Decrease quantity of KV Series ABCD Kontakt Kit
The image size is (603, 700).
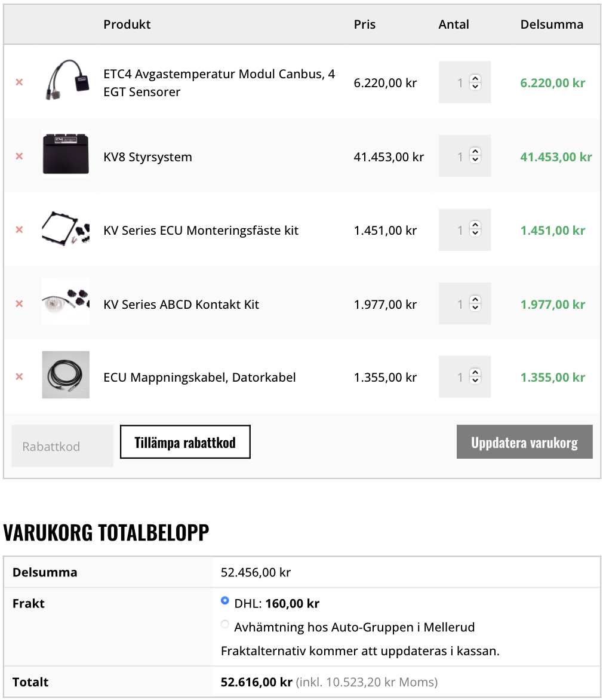click(x=475, y=308)
